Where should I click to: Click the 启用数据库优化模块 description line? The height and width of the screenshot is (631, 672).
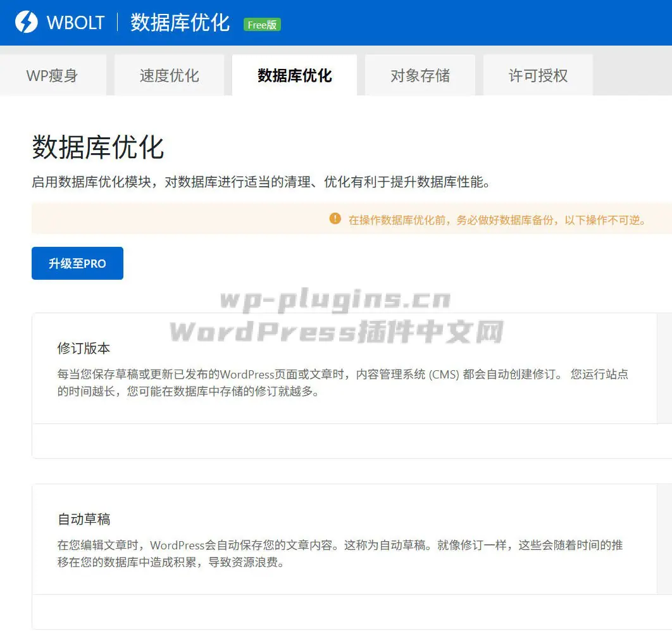(261, 182)
